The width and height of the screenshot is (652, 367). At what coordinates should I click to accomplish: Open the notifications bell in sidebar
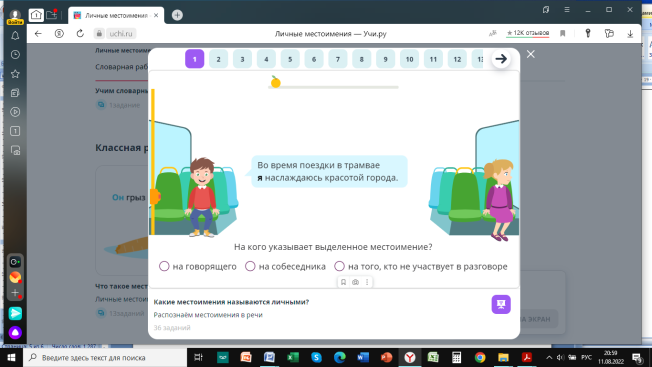click(x=15, y=36)
